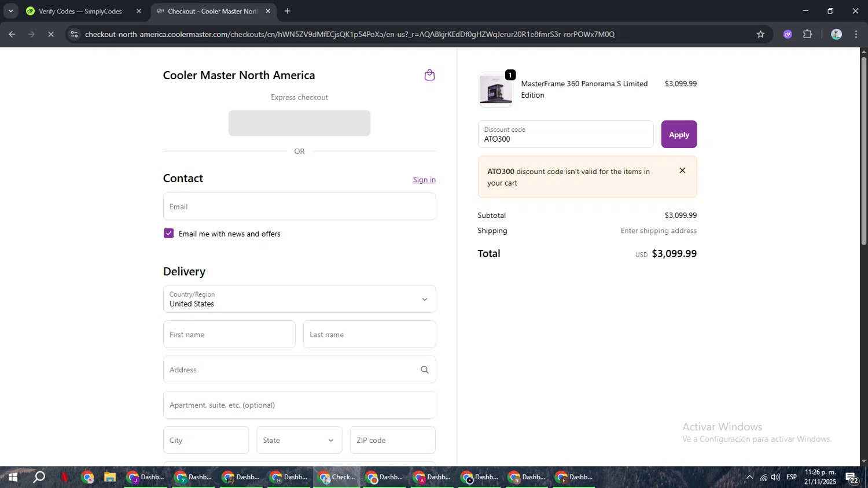Open the Netflix taskbar app

(x=64, y=477)
